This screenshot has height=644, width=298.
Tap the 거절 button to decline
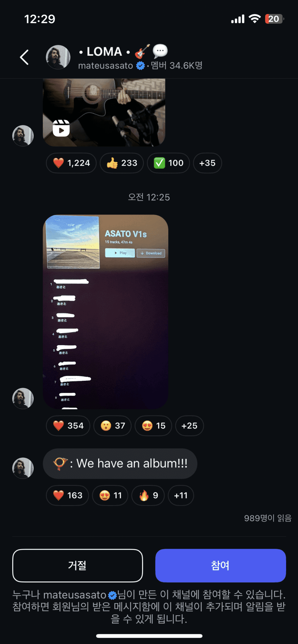point(77,566)
